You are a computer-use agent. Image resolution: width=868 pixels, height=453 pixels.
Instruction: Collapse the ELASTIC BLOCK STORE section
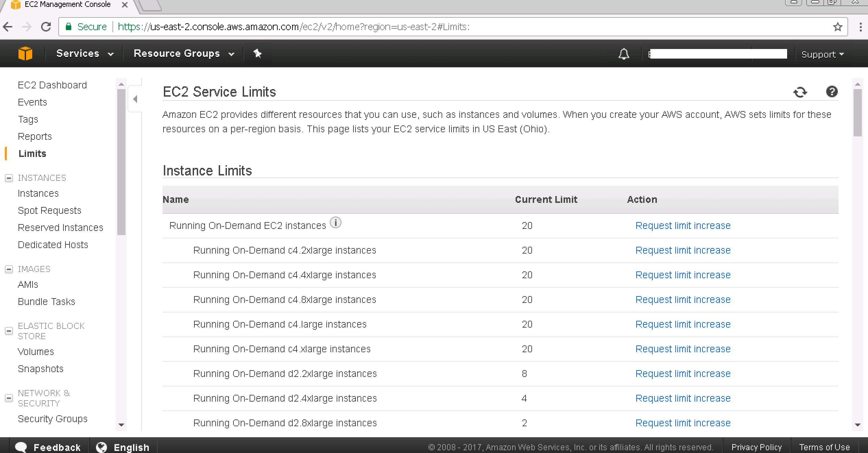point(9,331)
